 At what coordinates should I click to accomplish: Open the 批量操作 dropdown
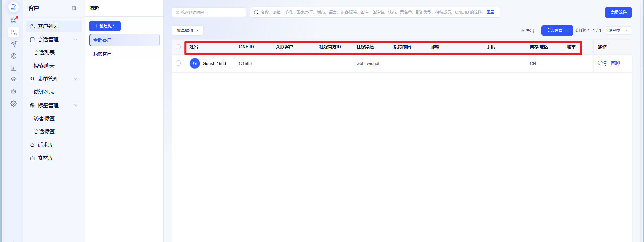(187, 31)
